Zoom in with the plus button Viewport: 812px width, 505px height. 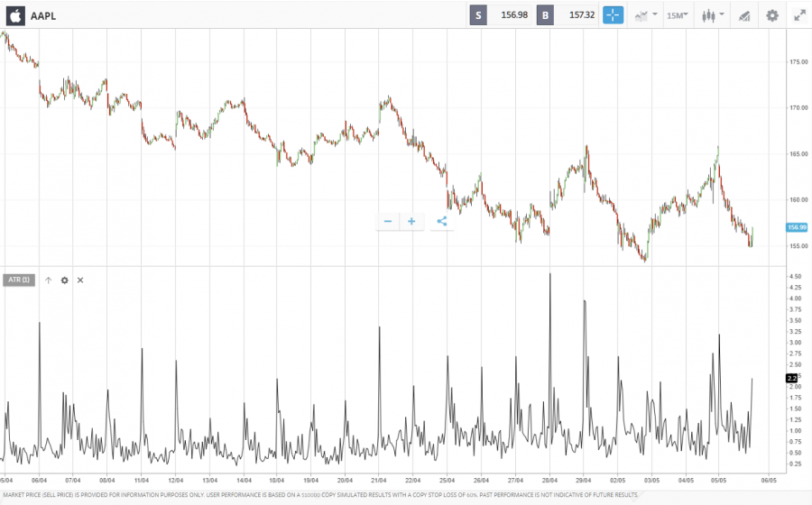click(411, 222)
